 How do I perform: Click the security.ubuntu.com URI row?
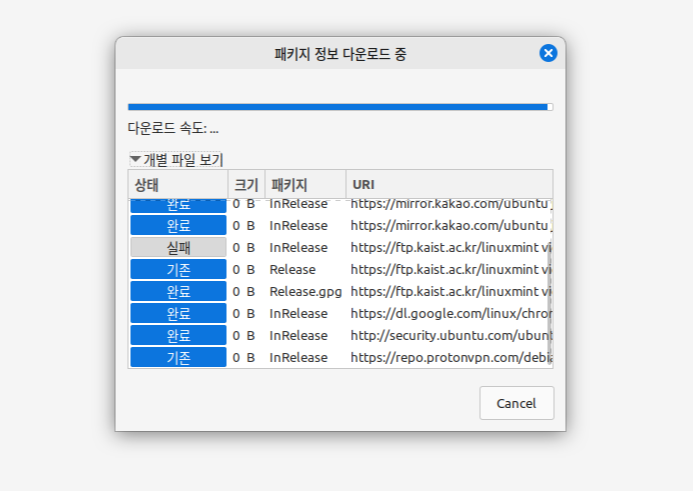451,336
